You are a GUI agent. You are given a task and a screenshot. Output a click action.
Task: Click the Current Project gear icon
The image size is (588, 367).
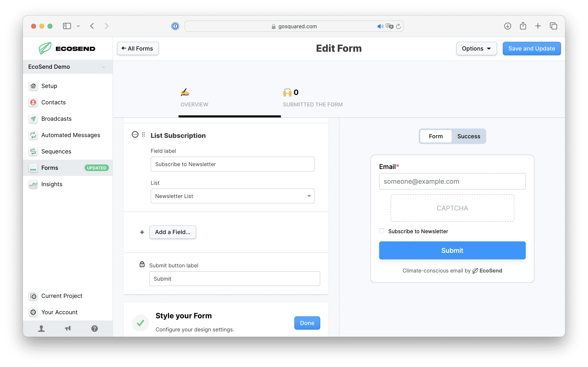click(33, 296)
